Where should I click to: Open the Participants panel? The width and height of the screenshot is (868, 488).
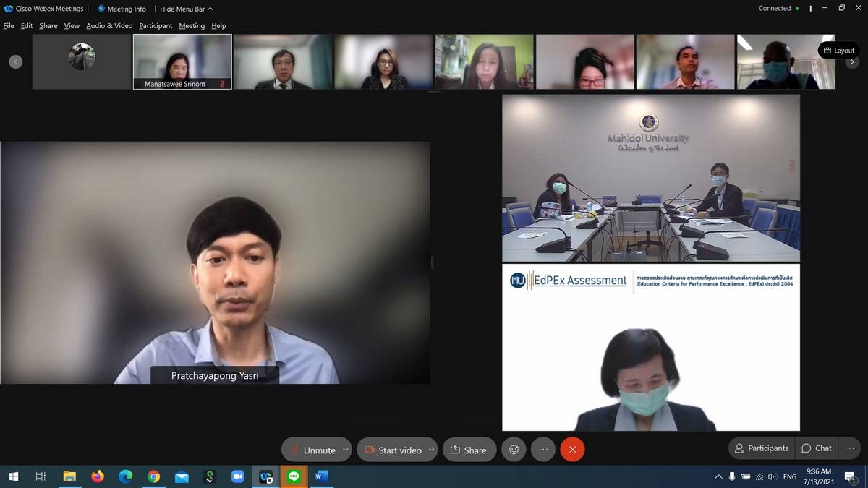pyautogui.click(x=761, y=448)
